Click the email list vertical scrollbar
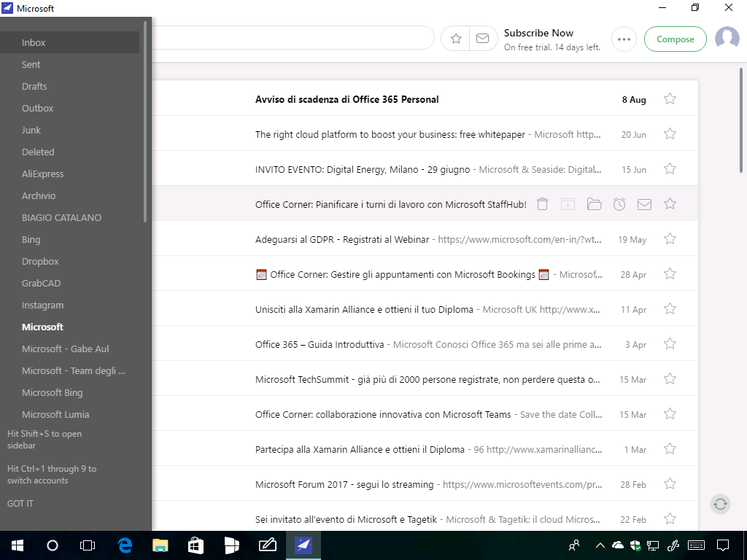The image size is (747, 560). 741,120
